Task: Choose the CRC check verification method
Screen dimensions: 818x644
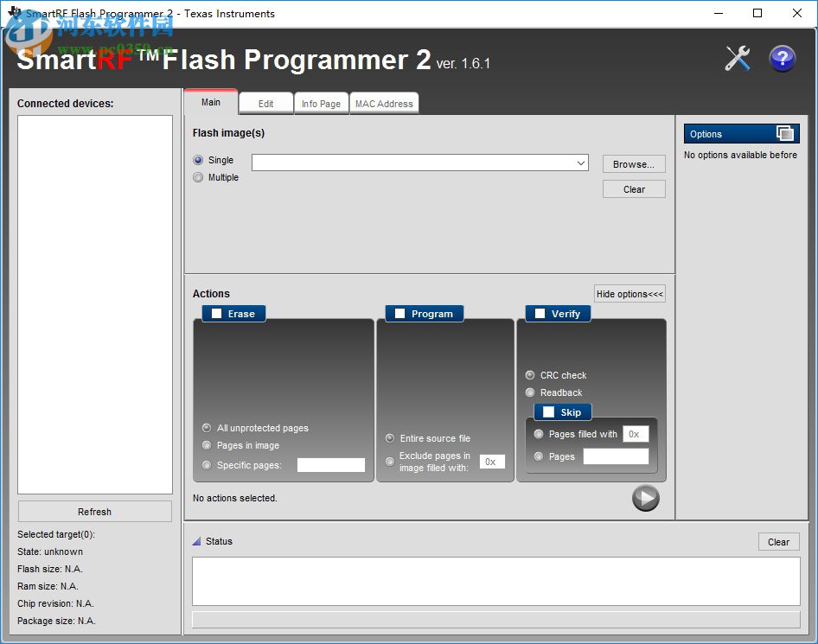Action: coord(528,375)
